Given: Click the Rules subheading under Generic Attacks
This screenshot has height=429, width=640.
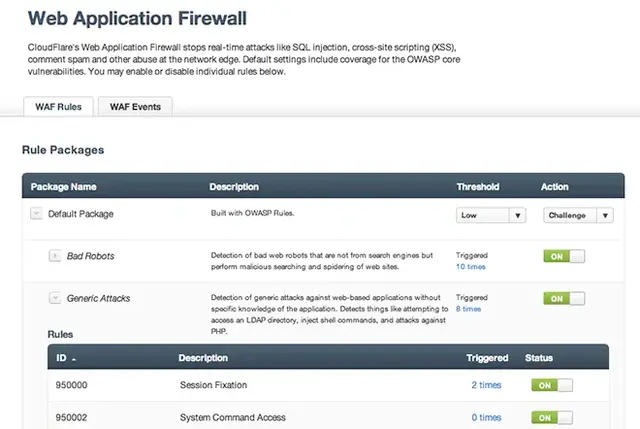Looking at the screenshot, I should 60,334.
